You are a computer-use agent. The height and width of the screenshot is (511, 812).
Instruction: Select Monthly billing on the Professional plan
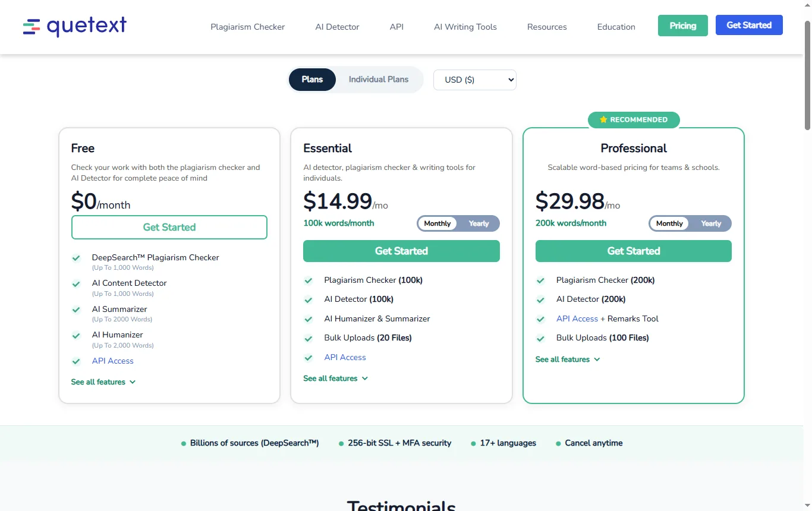[x=669, y=223]
